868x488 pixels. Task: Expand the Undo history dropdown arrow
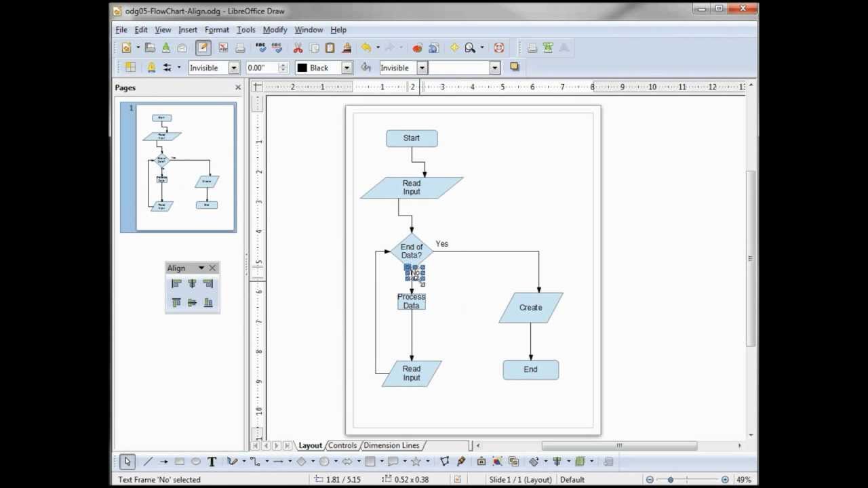[378, 47]
